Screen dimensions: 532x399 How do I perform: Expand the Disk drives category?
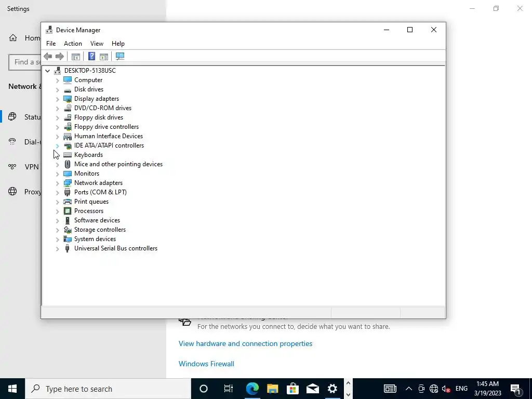point(57,90)
